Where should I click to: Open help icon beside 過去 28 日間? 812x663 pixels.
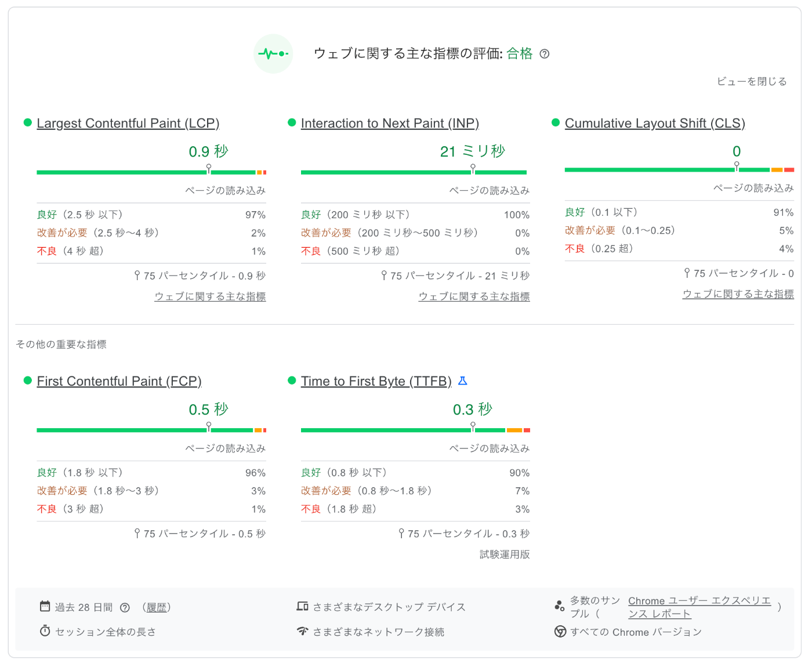[125, 607]
